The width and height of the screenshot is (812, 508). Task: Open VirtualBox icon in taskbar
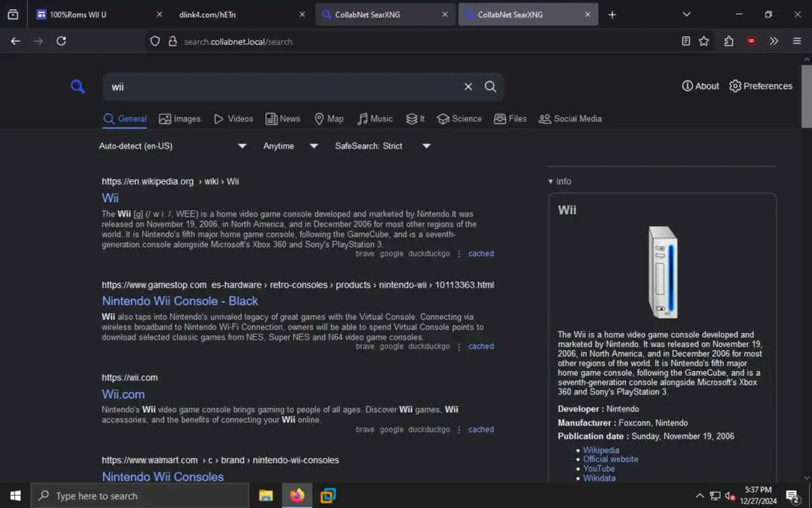click(x=328, y=496)
